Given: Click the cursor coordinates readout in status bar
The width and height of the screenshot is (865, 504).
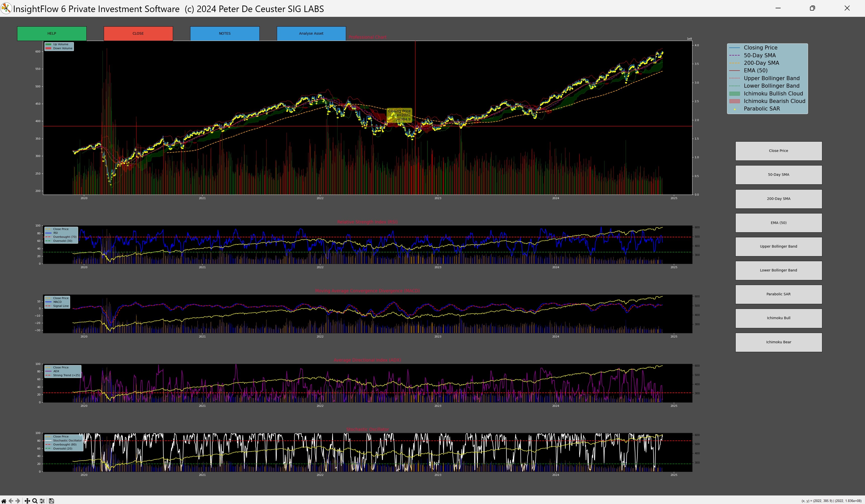Looking at the screenshot, I should tap(831, 501).
